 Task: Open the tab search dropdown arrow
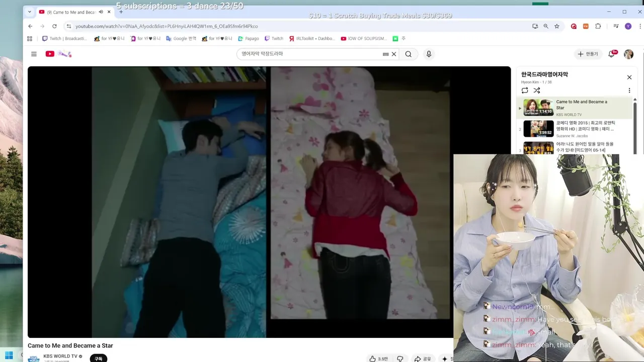29,12
